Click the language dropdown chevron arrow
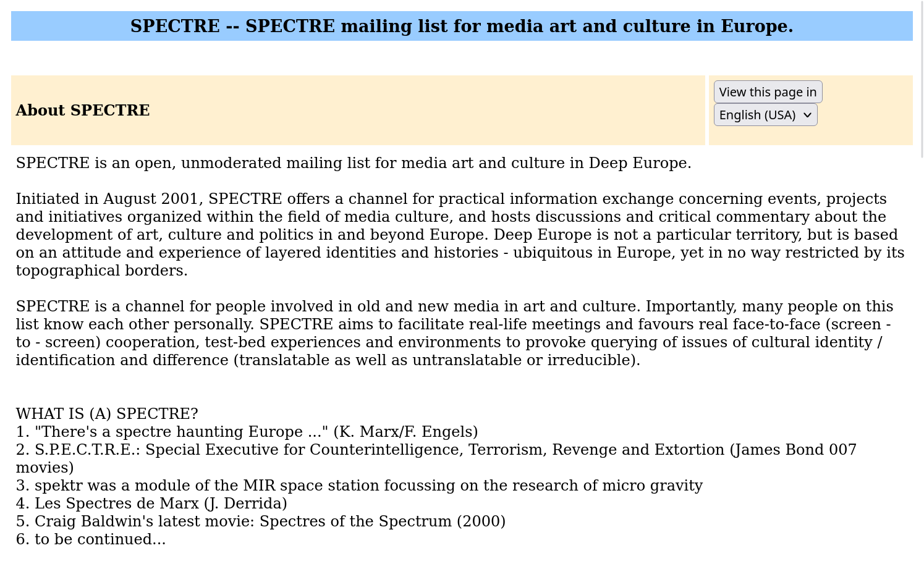The image size is (924, 582). coord(807,115)
